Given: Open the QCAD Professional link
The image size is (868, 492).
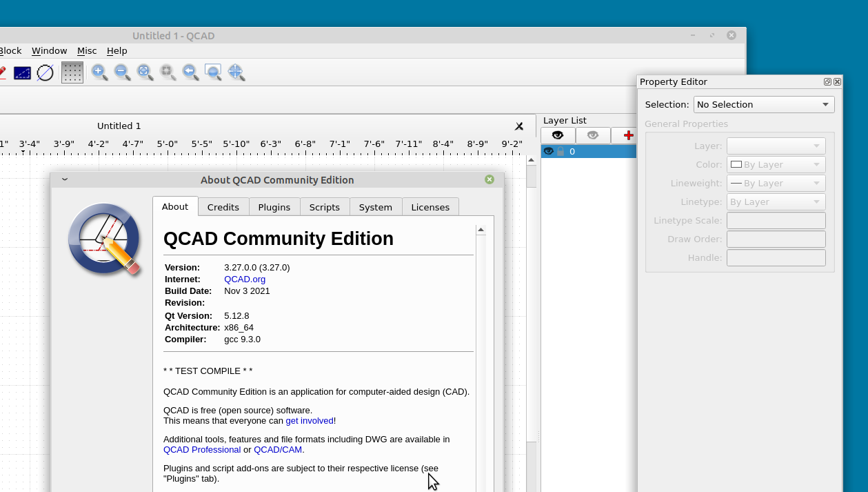Looking at the screenshot, I should 202,449.
